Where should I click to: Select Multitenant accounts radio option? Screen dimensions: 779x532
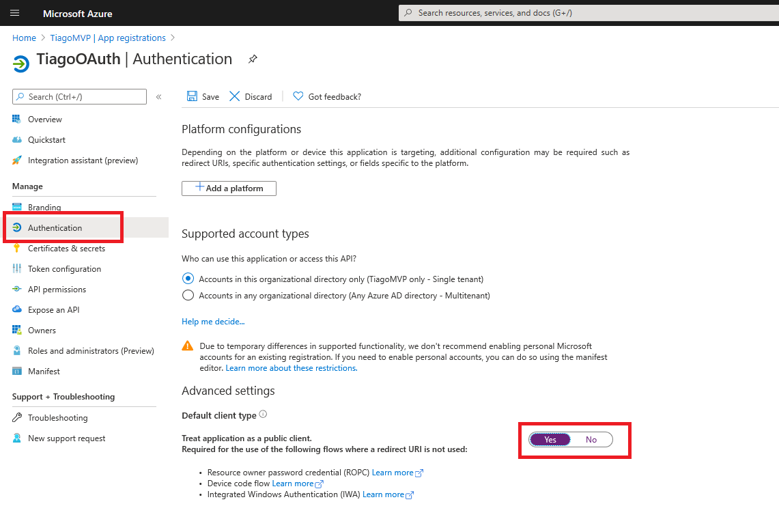tap(188, 296)
